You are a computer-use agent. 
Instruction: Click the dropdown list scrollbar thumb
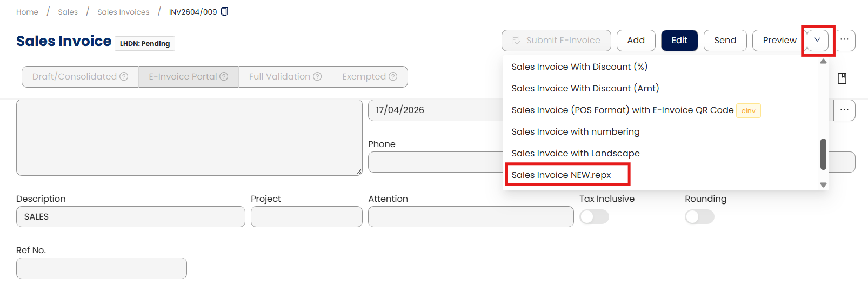click(823, 154)
